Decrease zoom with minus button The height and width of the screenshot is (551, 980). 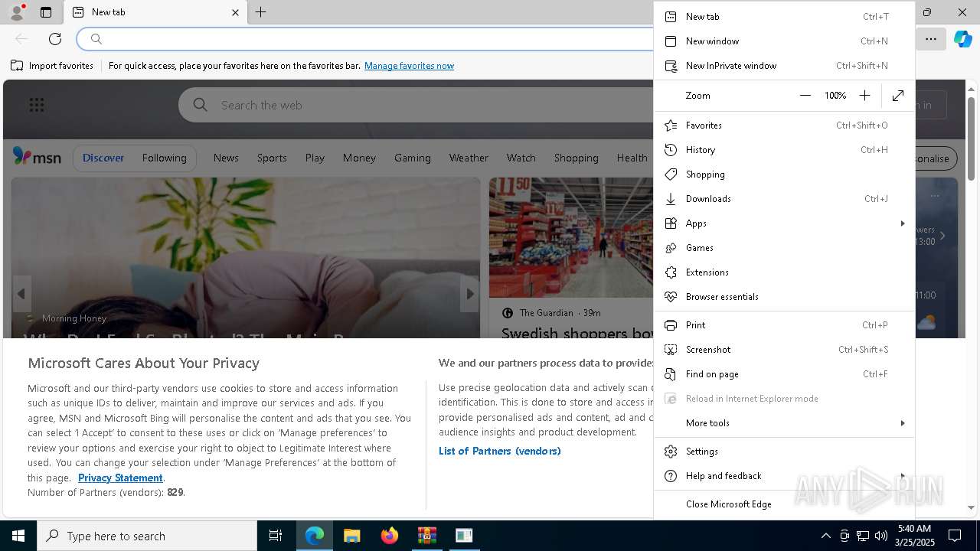click(805, 96)
